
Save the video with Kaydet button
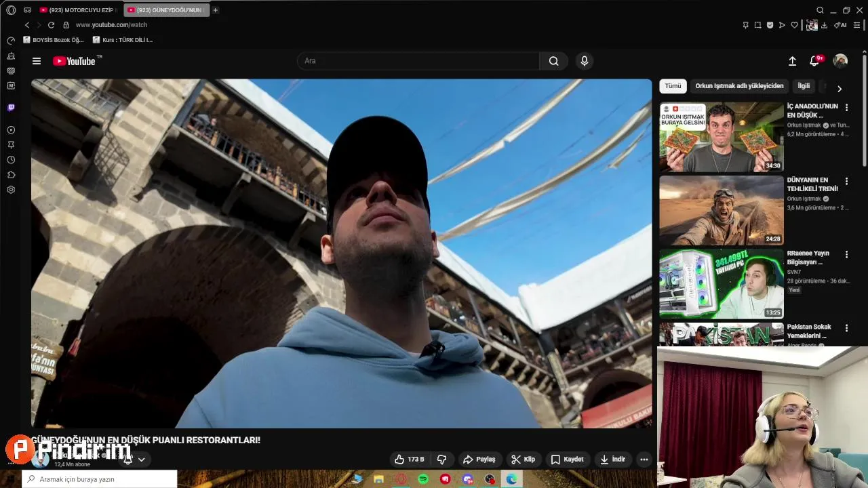pos(568,460)
